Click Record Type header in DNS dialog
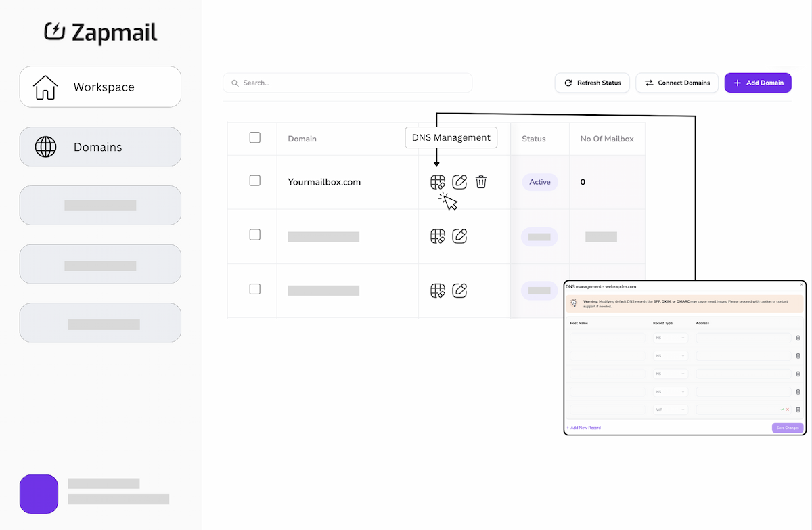The width and height of the screenshot is (812, 530). [662, 323]
